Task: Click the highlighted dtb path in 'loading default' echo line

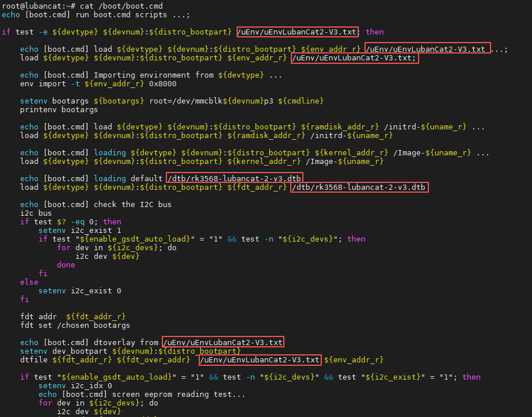Action: click(x=234, y=178)
